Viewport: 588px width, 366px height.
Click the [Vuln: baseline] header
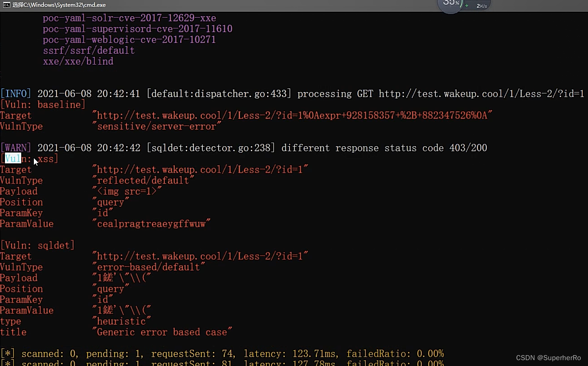point(43,105)
